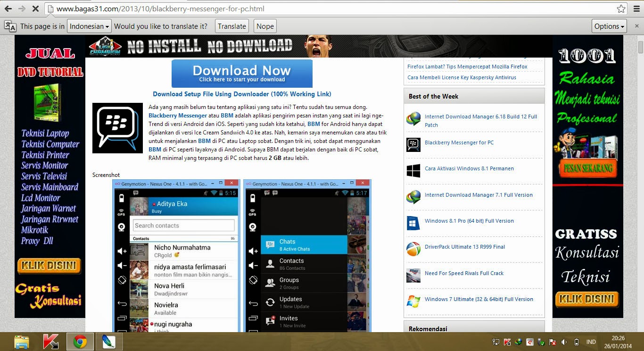The width and height of the screenshot is (644, 351).
Task: Dismiss translation with the Nope button
Action: (x=264, y=26)
